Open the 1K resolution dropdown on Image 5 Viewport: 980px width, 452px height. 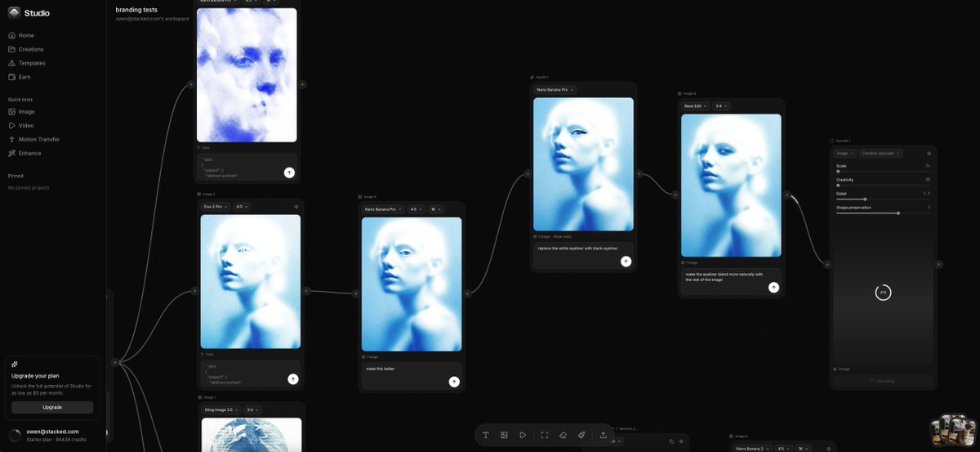pyautogui.click(x=436, y=209)
